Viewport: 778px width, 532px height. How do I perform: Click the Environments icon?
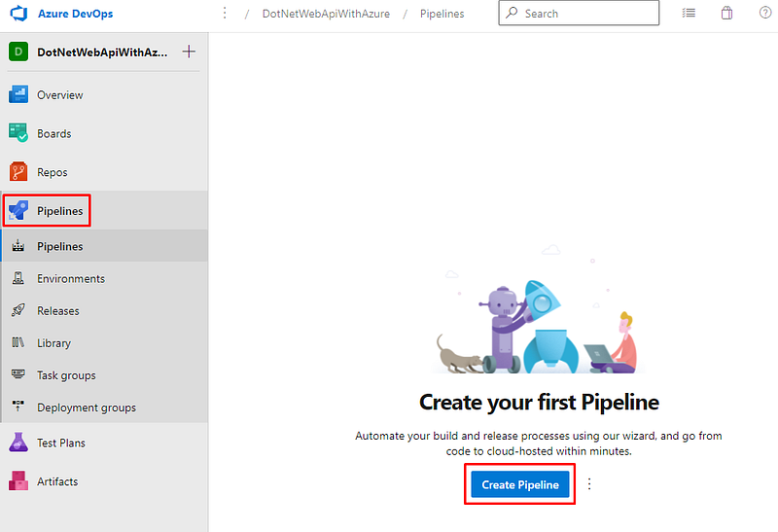click(x=18, y=278)
